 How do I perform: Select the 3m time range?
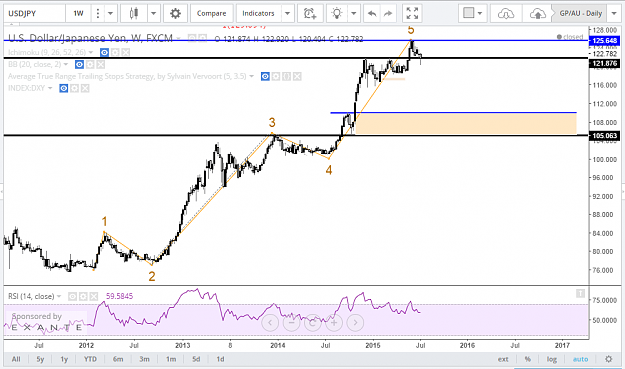144,359
